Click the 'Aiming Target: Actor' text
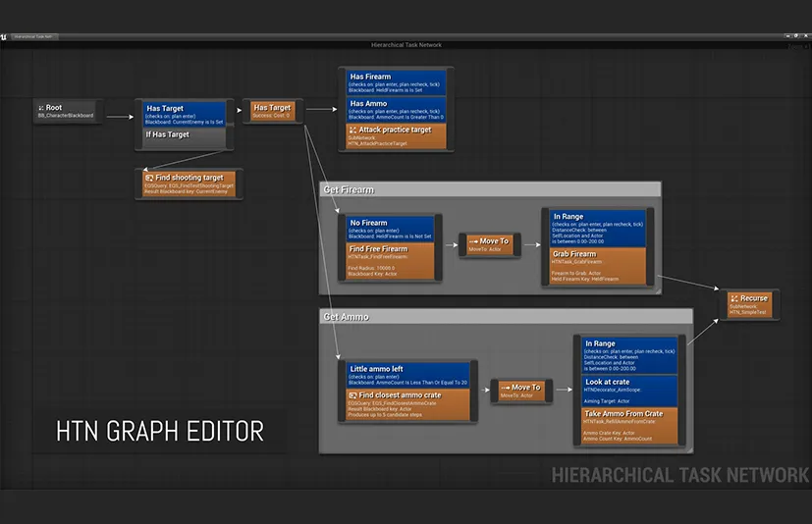The width and height of the screenshot is (812, 524). click(x=607, y=401)
